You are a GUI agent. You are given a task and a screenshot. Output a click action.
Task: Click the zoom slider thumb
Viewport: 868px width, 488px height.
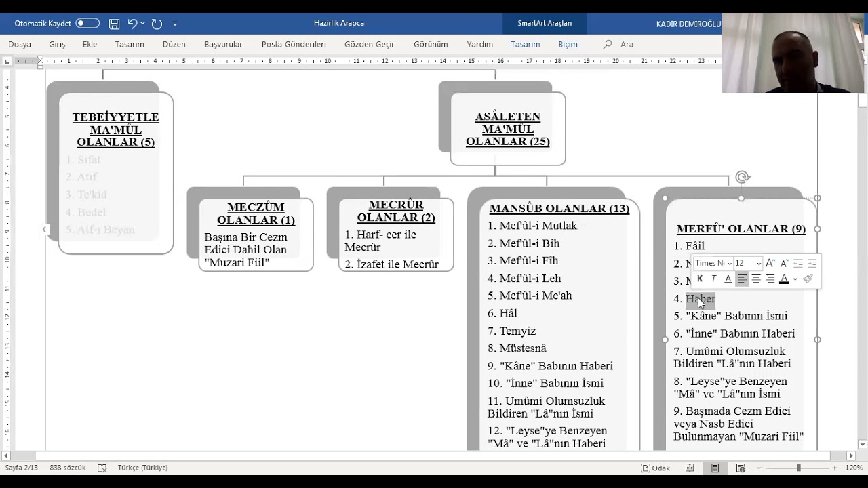[x=799, y=468]
